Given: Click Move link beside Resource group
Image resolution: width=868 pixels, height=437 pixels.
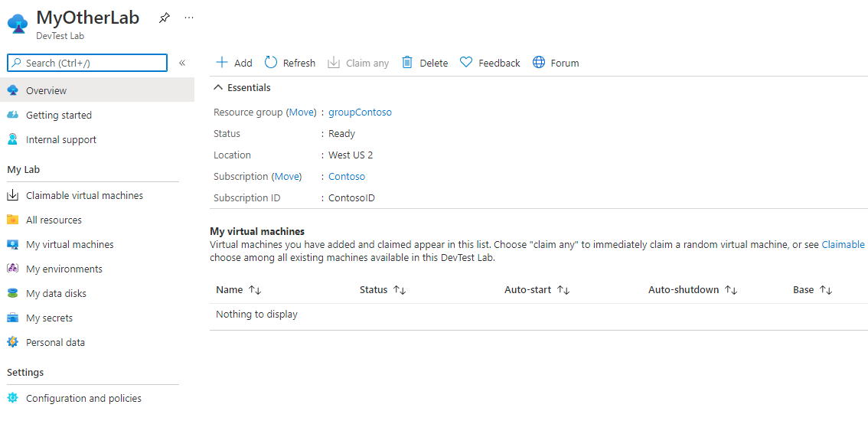Looking at the screenshot, I should (x=302, y=113).
